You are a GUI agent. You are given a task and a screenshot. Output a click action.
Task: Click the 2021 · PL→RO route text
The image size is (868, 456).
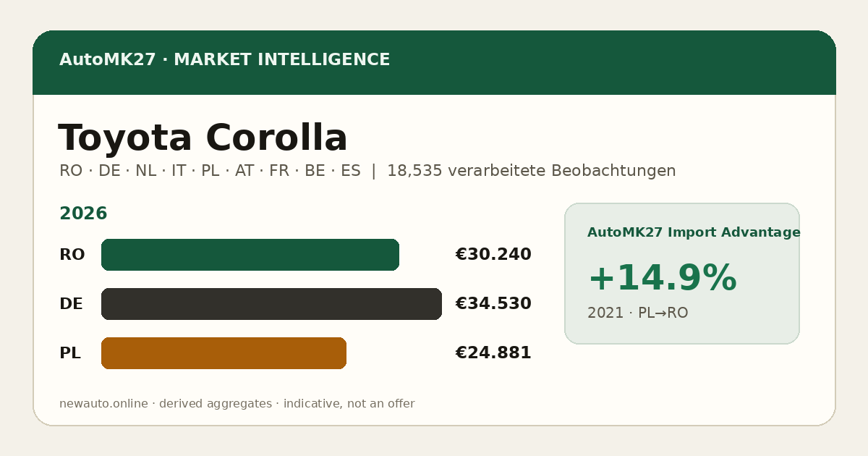pos(637,313)
